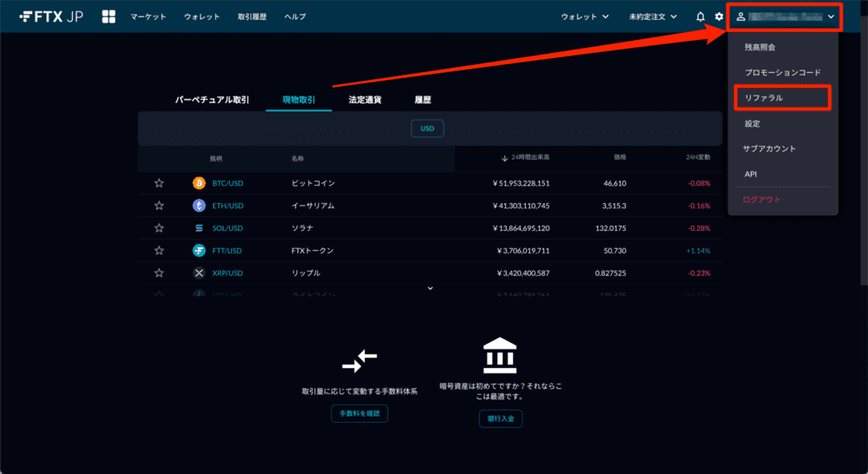Screen dimensions: 868x474
Task: Favorite BTC/USD with the star
Action: 159,182
